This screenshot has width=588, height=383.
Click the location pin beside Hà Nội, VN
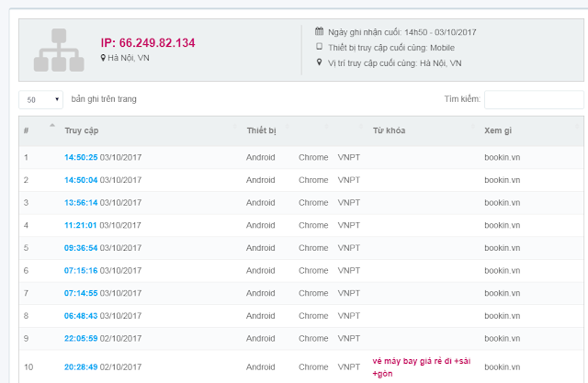tap(103, 58)
